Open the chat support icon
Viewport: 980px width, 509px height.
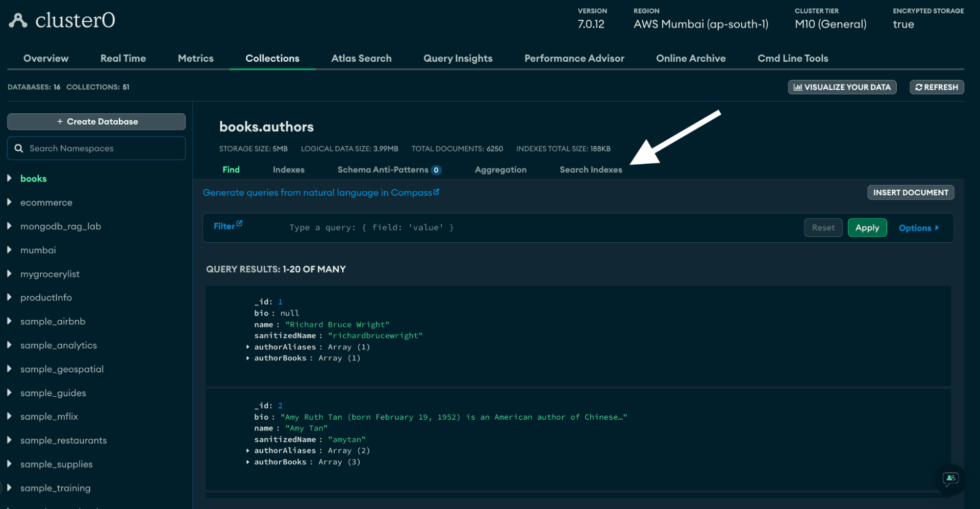(950, 478)
